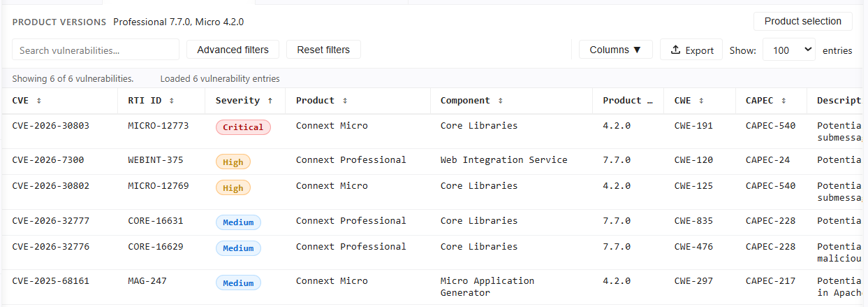Click Micro Application Generator component cell
This screenshot has width=868, height=307.
point(487,287)
